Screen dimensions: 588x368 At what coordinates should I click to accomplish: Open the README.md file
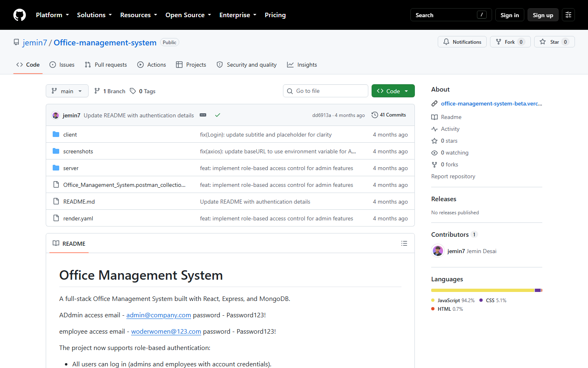tap(79, 202)
